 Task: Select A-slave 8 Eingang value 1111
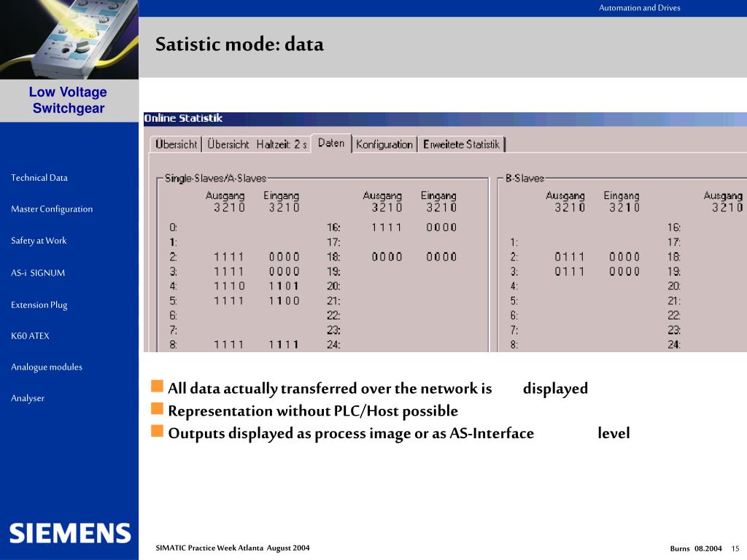point(284,345)
